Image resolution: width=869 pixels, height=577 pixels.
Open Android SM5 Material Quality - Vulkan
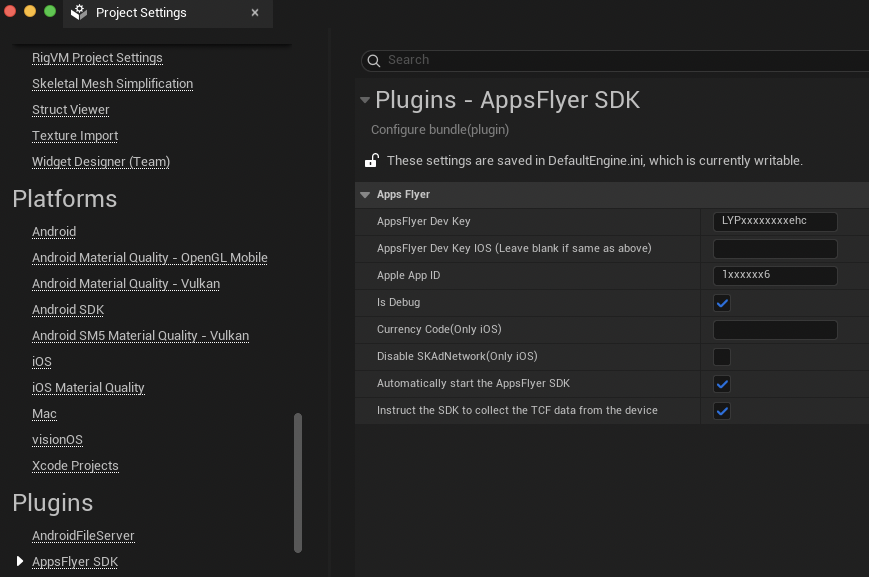(x=140, y=336)
